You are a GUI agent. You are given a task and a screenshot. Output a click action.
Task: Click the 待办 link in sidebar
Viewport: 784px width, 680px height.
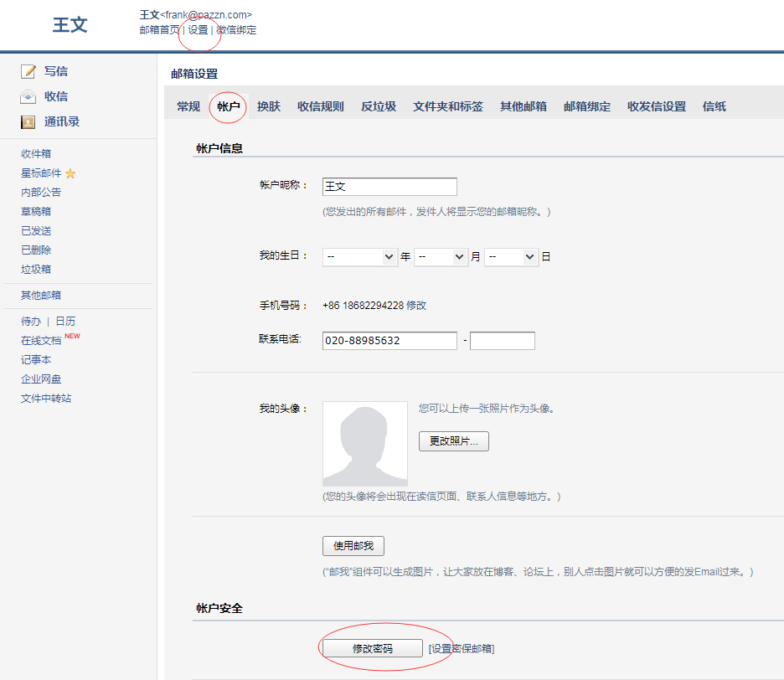(31, 322)
